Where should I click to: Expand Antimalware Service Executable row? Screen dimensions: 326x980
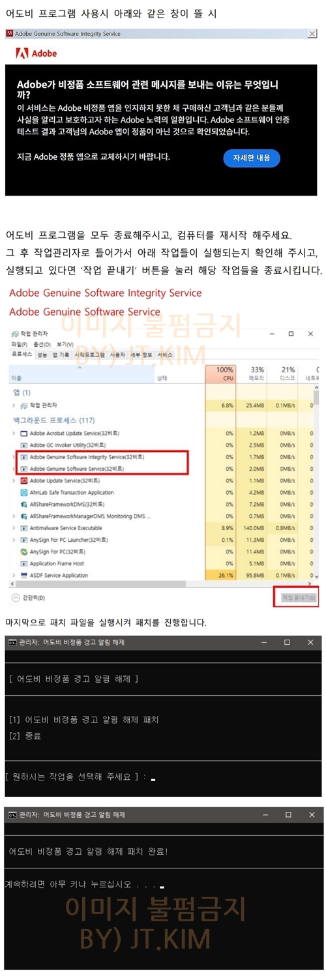tap(14, 528)
